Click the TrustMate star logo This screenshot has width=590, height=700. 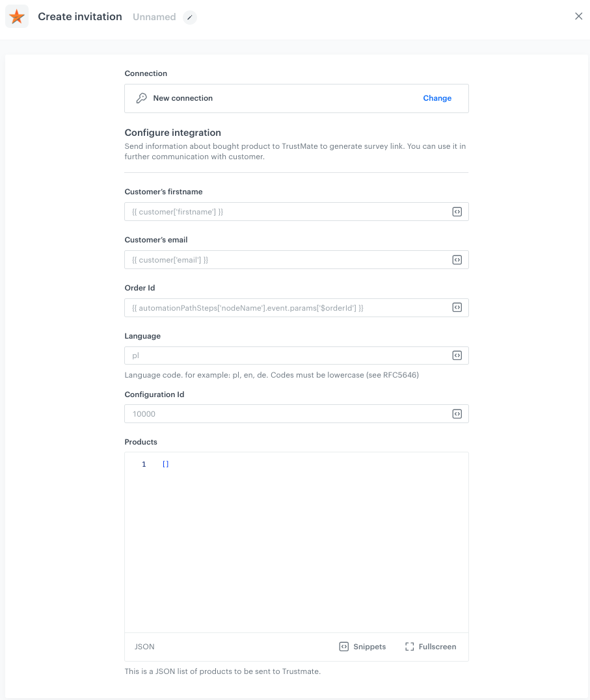17,16
